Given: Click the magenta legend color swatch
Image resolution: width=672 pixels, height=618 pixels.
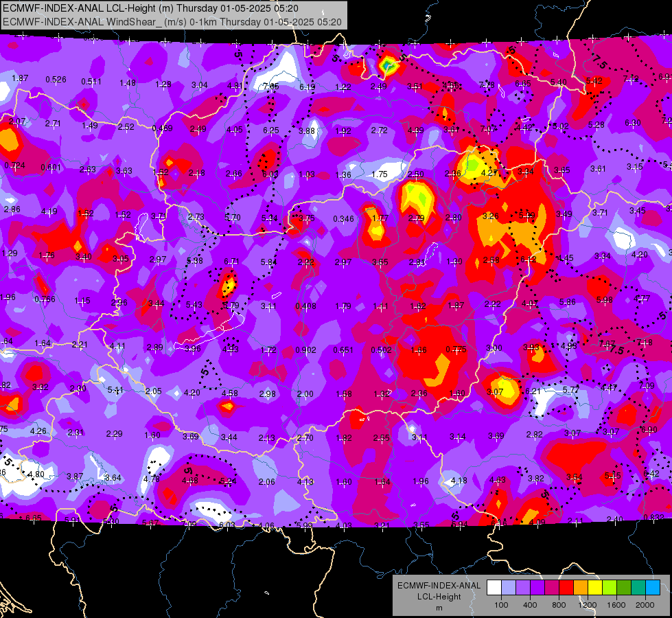Looking at the screenshot, I should click(x=552, y=587).
